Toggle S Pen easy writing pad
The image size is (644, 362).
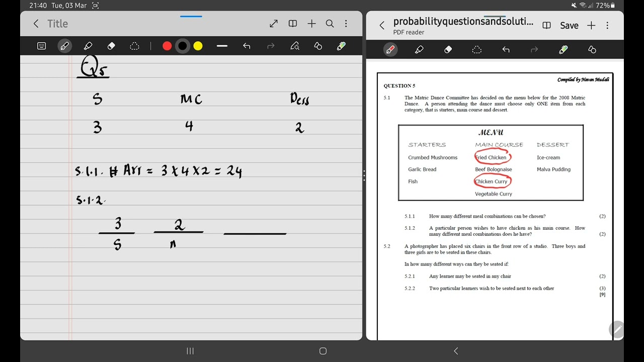pos(341,46)
